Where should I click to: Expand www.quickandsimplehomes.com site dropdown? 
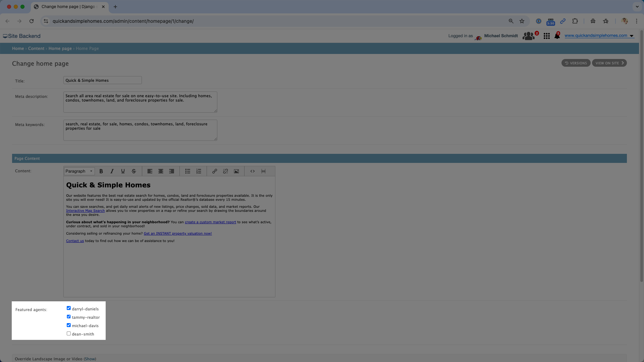(632, 36)
